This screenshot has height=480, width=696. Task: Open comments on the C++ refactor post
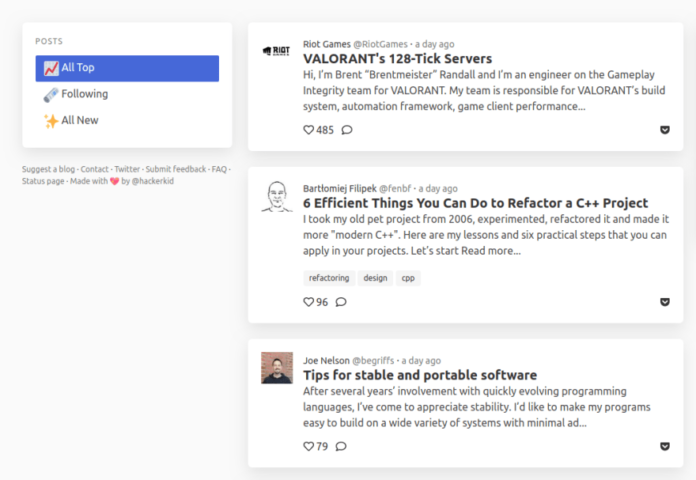tap(341, 302)
